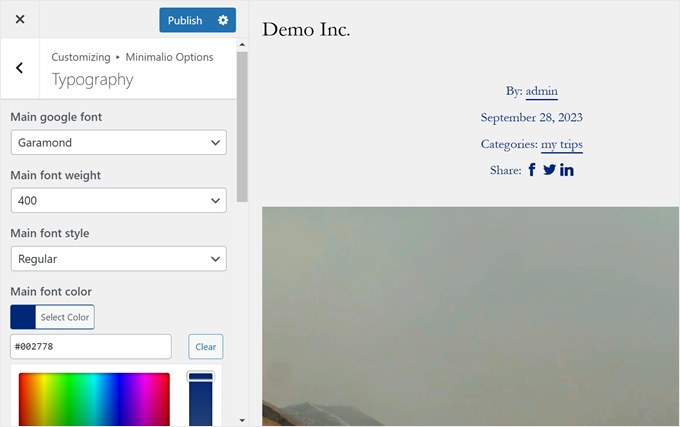
Task: Pick a color in the spectrum picker
Action: (x=94, y=400)
